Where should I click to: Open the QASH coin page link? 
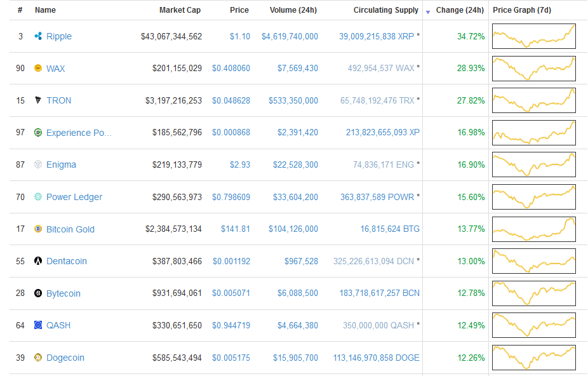click(58, 325)
